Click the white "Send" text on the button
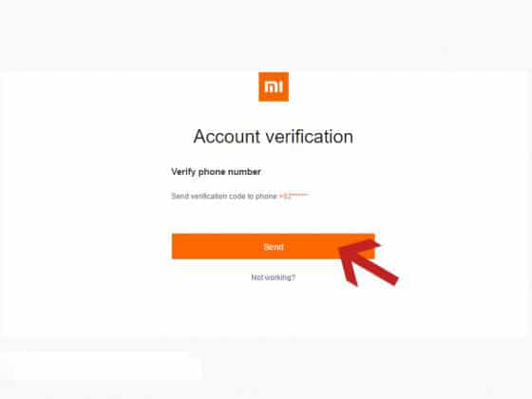The image size is (532, 399). tap(274, 247)
